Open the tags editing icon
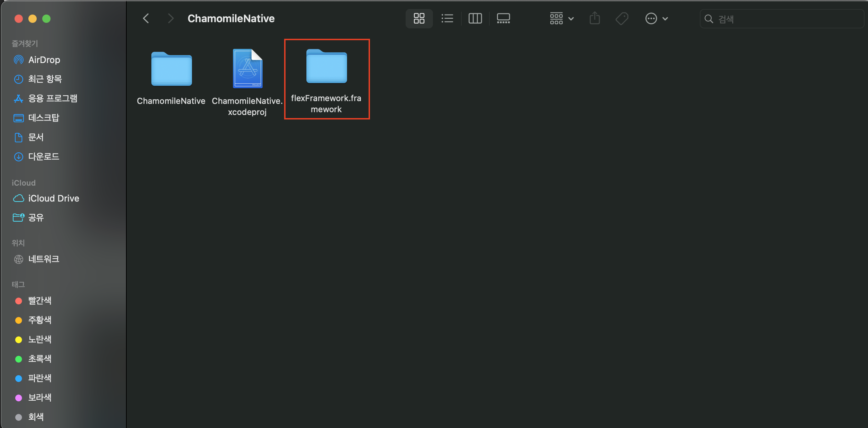The image size is (868, 428). click(622, 18)
